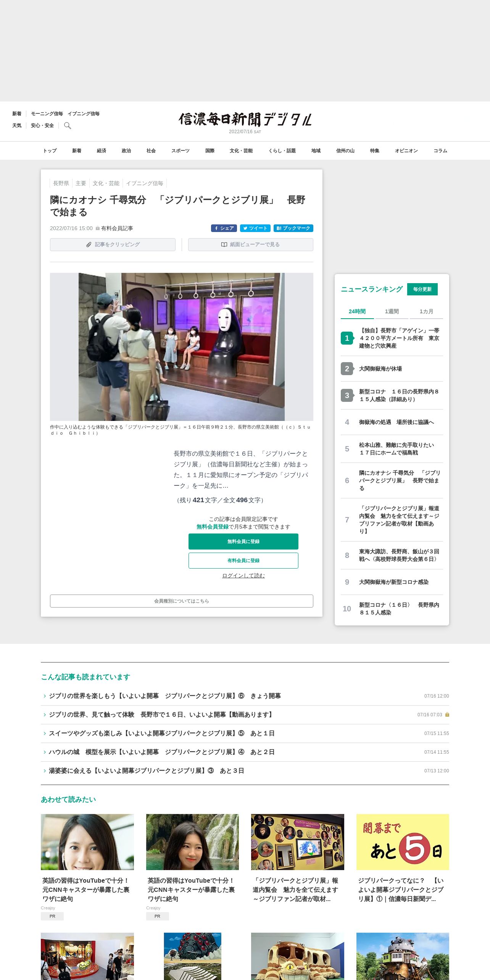This screenshot has width=490, height=980.
Task: Clip this article with paperclip button
Action: [x=113, y=245]
